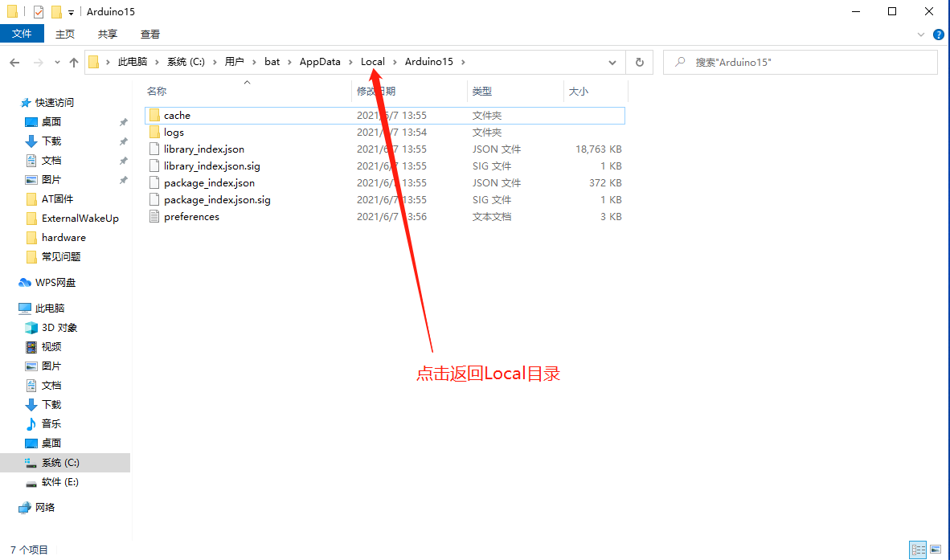
Task: Sort by the 大小 column header
Action: tap(579, 92)
